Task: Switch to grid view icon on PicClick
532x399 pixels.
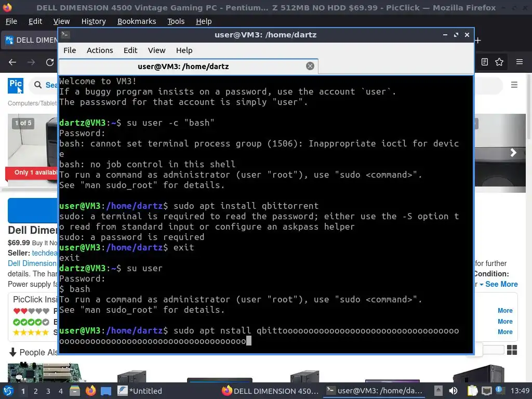Action: click(x=512, y=350)
